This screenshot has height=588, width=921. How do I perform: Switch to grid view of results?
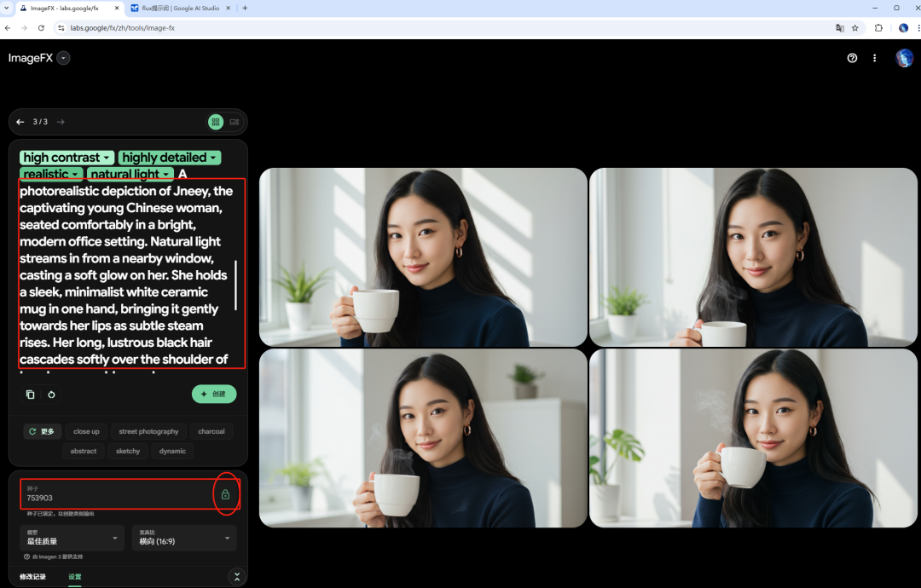(x=216, y=122)
